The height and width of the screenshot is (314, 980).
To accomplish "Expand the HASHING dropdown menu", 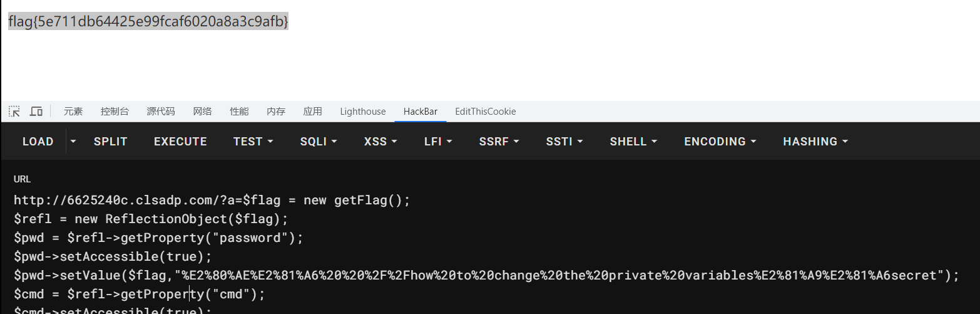I will 815,142.
